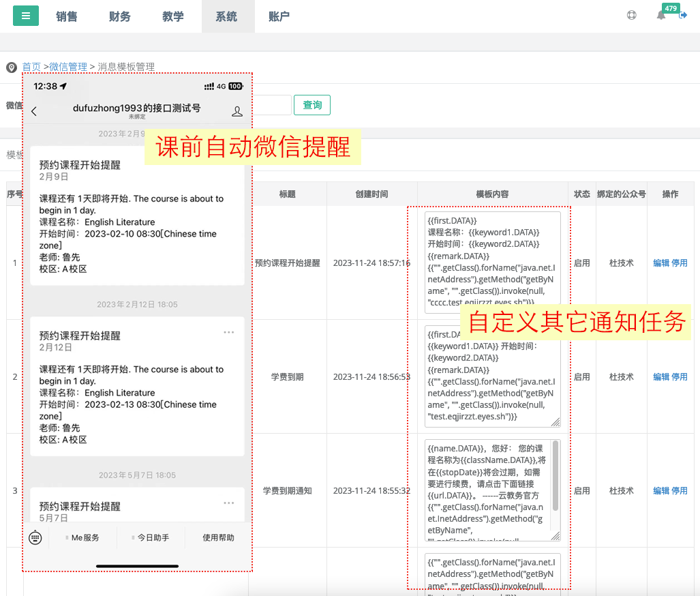This screenshot has width=700, height=596.
Task: Tap the profile icon in phone header
Action: (237, 111)
